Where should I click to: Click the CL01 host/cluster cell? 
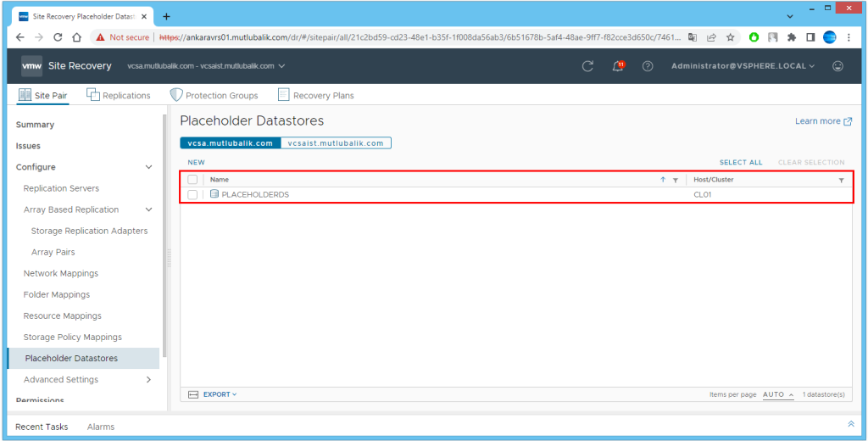[x=703, y=194]
